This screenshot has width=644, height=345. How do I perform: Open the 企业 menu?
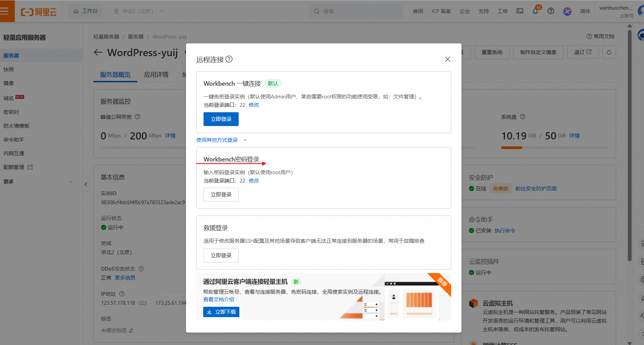coord(465,11)
